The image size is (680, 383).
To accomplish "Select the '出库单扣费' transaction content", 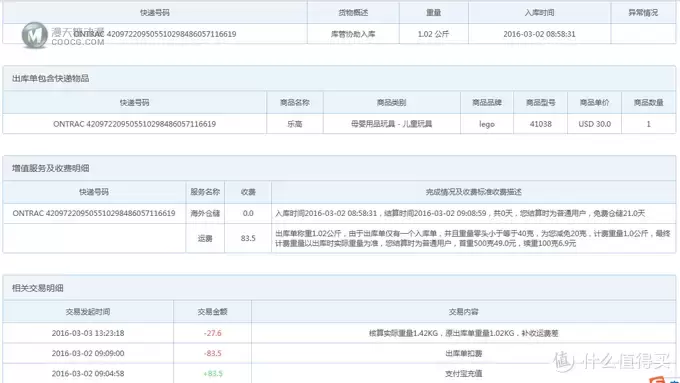I will (x=463, y=353).
